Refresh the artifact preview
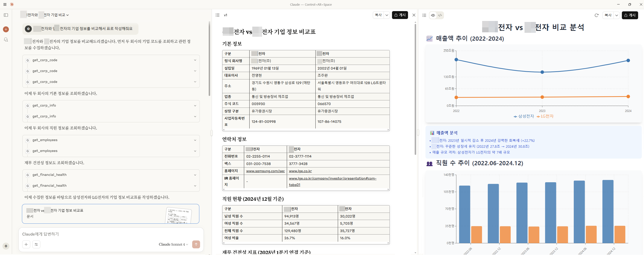 (597, 15)
